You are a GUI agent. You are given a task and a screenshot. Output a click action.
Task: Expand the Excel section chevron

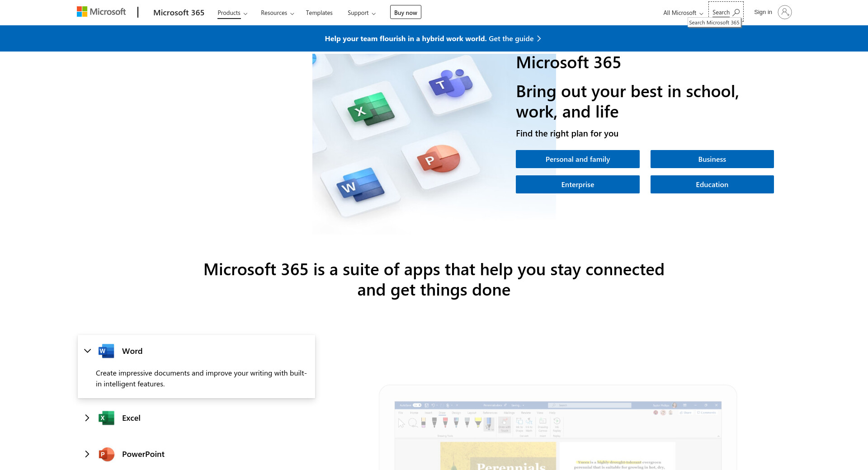[87, 418]
